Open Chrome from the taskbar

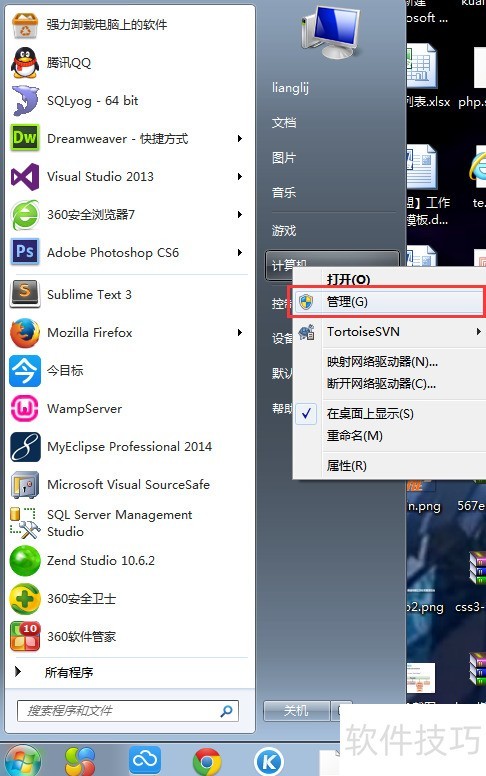207,762
